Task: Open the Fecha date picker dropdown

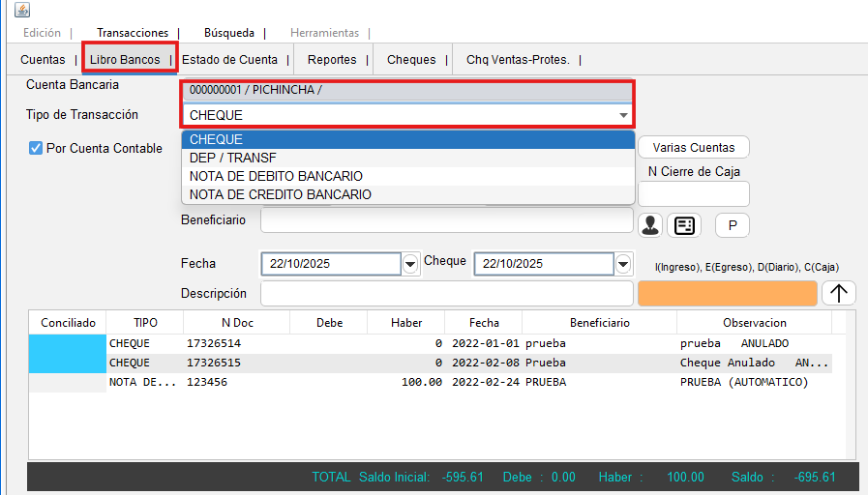Action: (410, 264)
